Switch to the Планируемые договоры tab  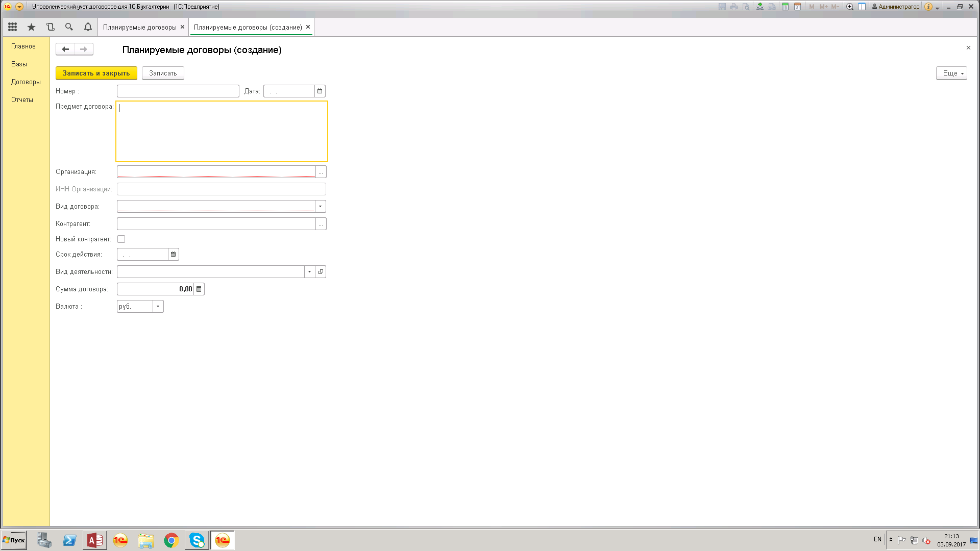pos(140,27)
